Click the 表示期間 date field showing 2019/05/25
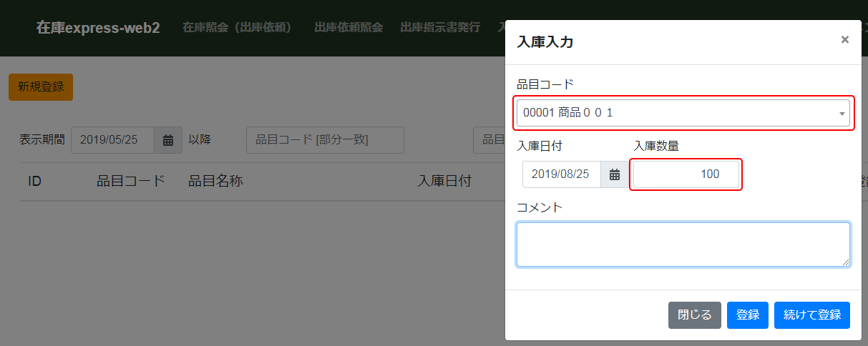Screen dimensions: 868x346 point(113,140)
